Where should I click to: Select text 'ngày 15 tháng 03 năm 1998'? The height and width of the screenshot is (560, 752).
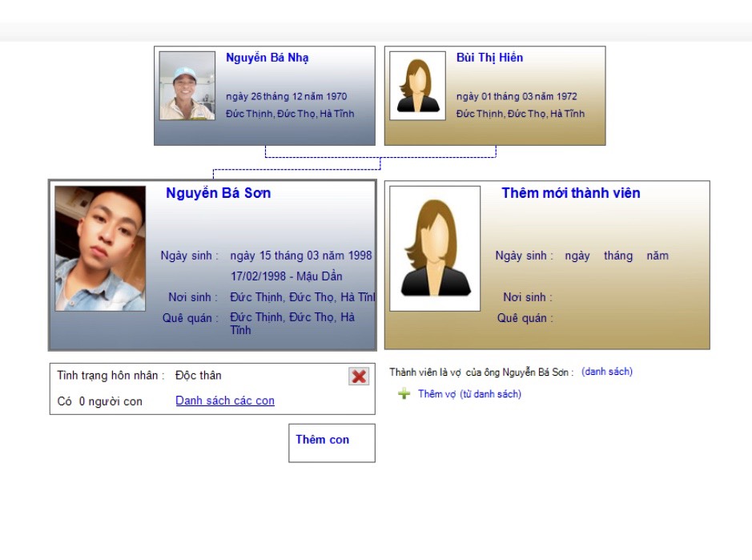tap(300, 256)
